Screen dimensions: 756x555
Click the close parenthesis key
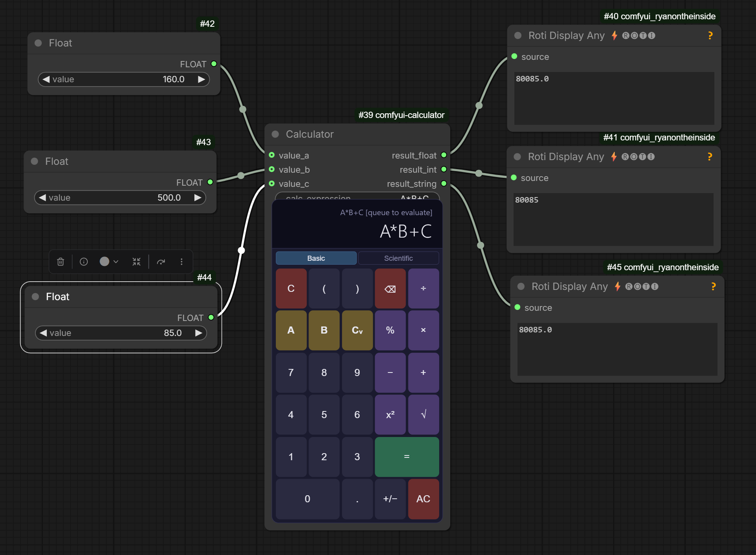pyautogui.click(x=357, y=289)
